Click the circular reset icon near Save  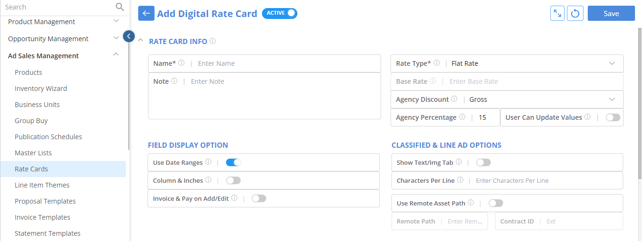tap(575, 13)
